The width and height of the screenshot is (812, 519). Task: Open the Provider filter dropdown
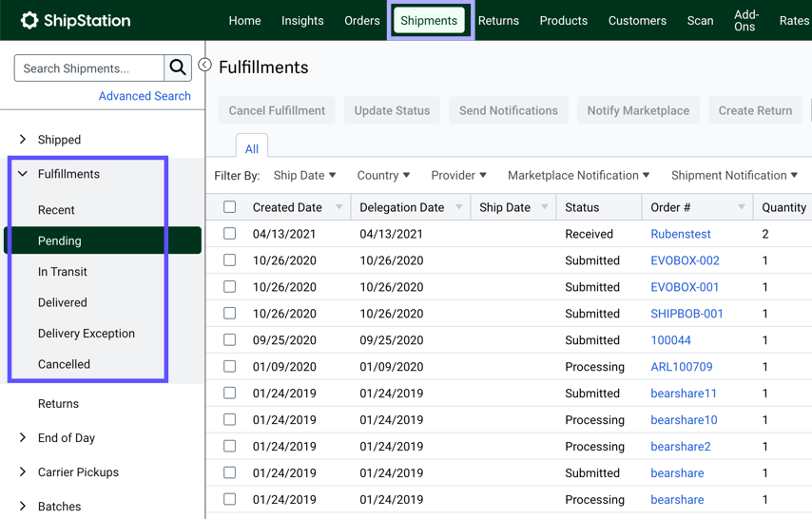(459, 176)
